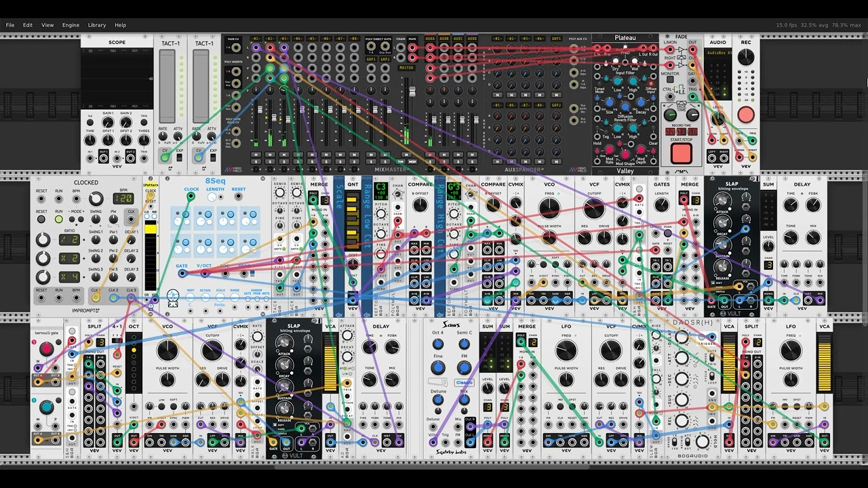This screenshot has height=488, width=868.
Task: Click the TIME knob on the Scope module
Action: point(90,140)
